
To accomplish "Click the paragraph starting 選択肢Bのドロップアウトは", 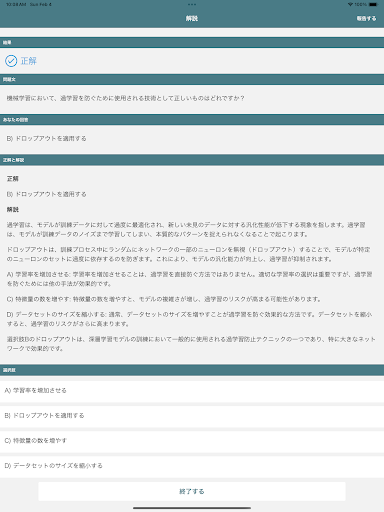I will point(191,344).
